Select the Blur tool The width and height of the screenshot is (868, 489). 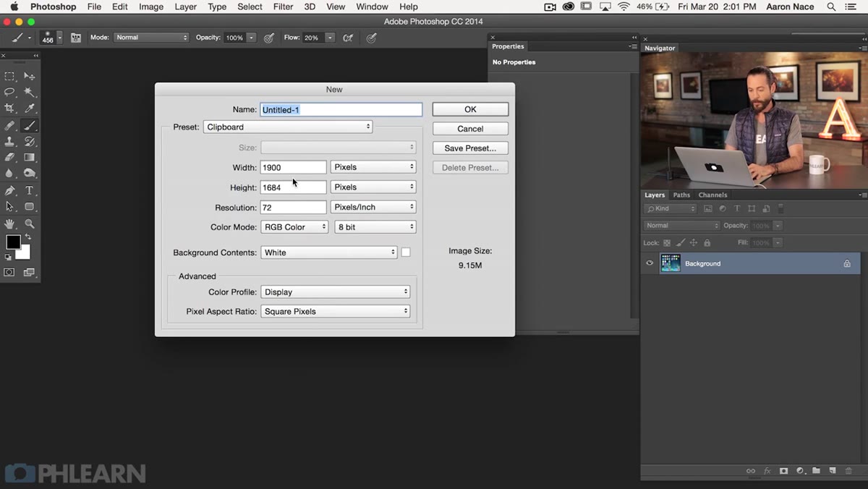9,174
